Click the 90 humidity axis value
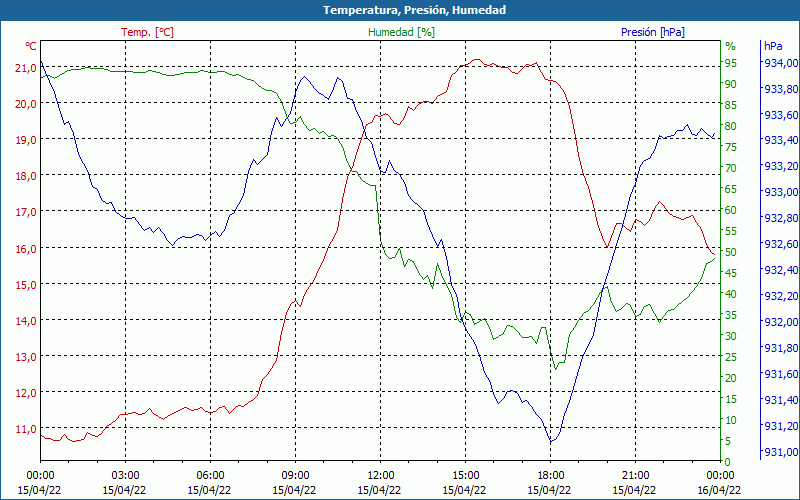This screenshot has width=800, height=500. click(731, 84)
